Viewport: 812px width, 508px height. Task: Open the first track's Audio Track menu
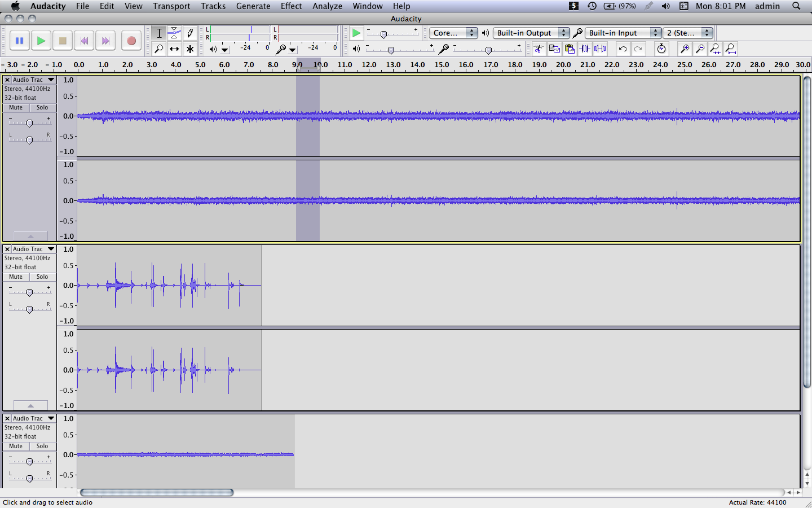pyautogui.click(x=33, y=80)
